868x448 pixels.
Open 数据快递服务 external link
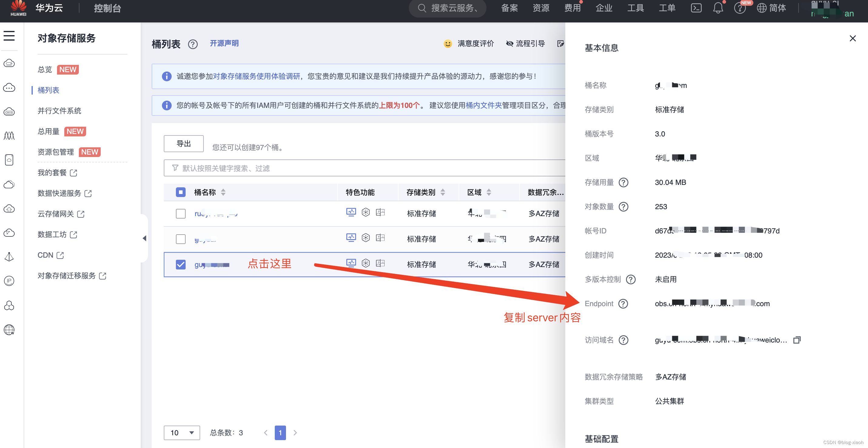(64, 193)
